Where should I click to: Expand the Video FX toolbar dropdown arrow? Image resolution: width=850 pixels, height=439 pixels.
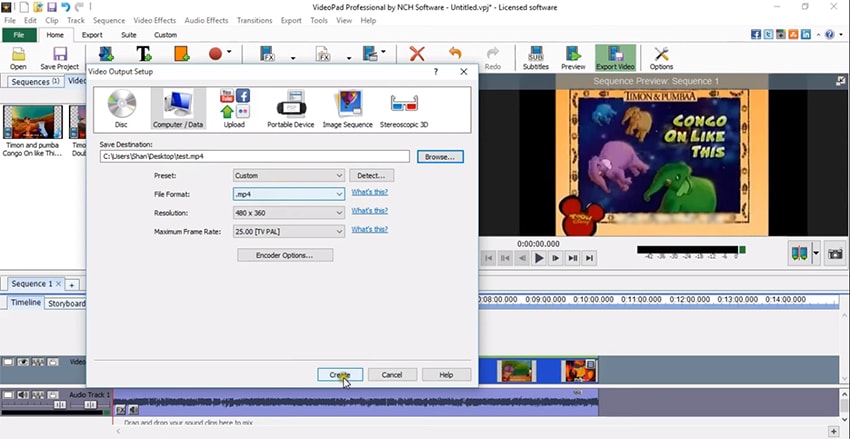pos(293,57)
